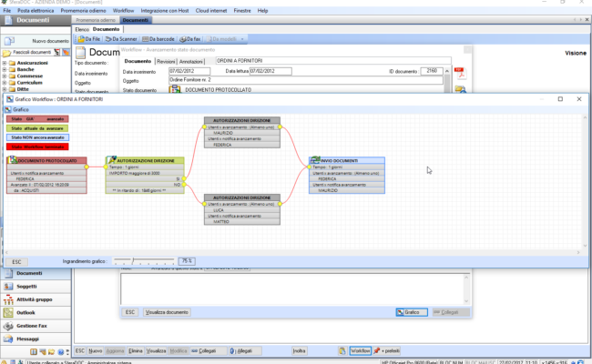Click the Data inserimento field in workflow dialog

click(x=189, y=71)
